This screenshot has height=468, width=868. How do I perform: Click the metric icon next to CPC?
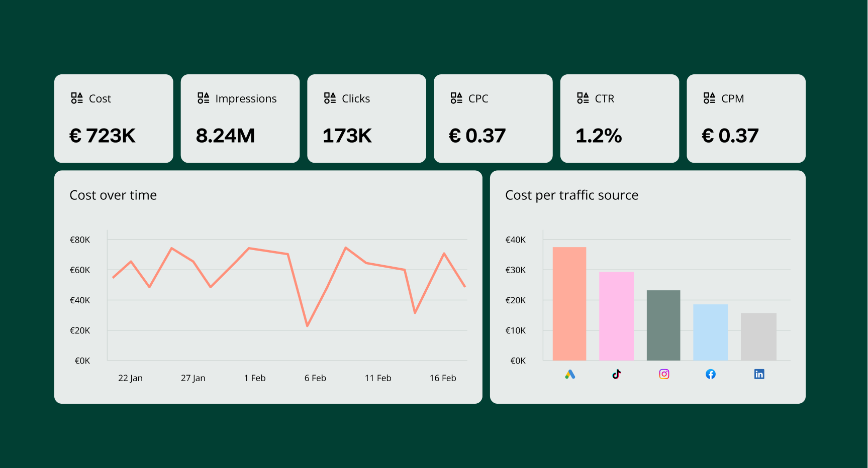point(456,98)
